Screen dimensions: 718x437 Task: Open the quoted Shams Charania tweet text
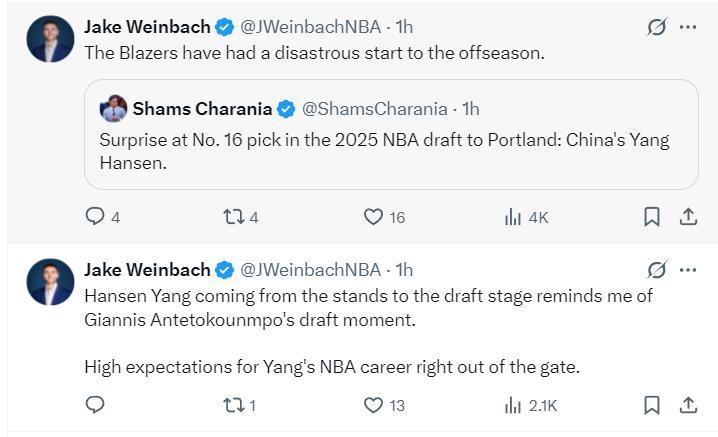pos(384,152)
